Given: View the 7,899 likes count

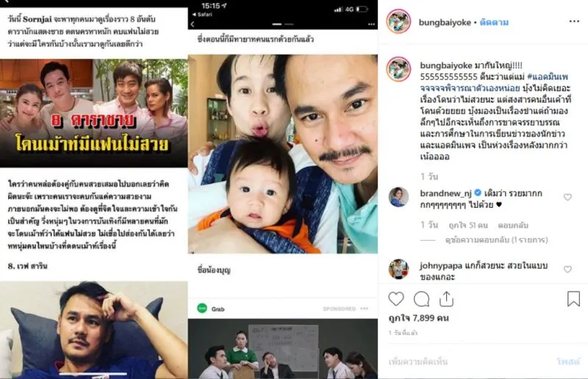Looking at the screenshot, I should point(418,318).
